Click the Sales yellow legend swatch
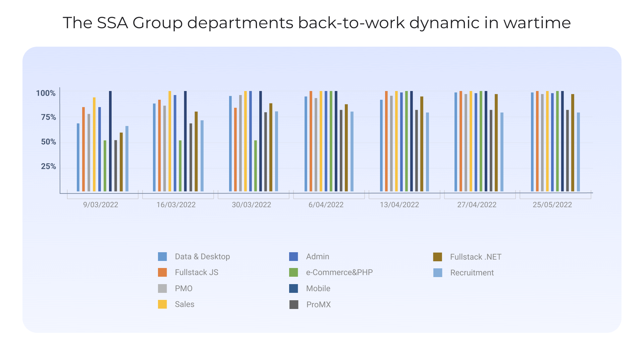The image size is (644, 358). tap(162, 304)
